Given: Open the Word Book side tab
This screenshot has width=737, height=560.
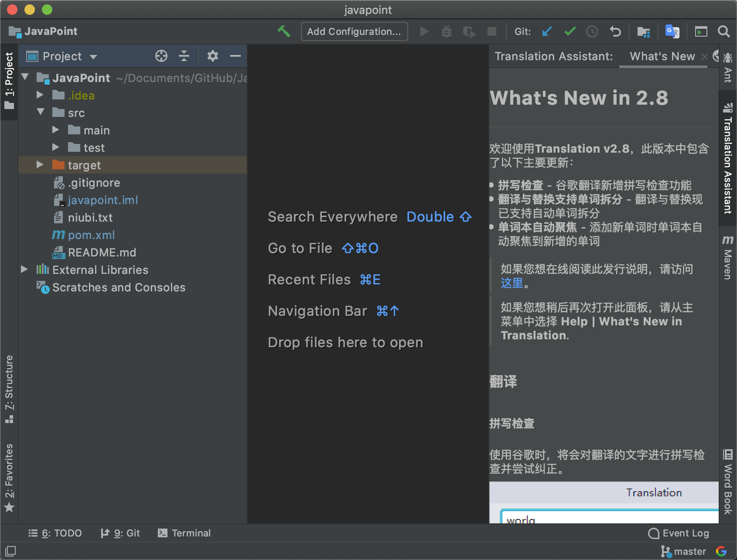Looking at the screenshot, I should tap(727, 481).
